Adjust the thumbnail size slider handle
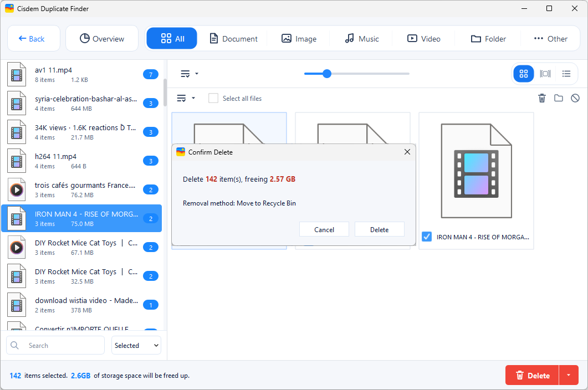The width and height of the screenshot is (588, 390). click(326, 74)
